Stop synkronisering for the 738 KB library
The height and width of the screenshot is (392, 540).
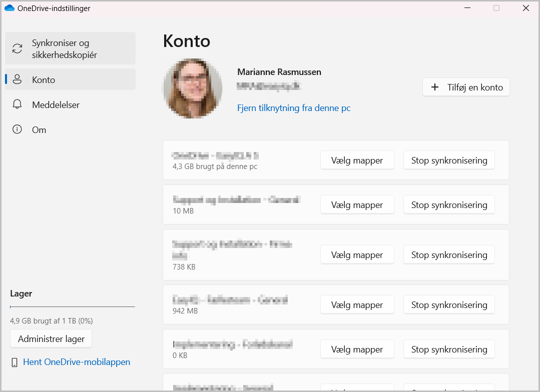coord(449,254)
